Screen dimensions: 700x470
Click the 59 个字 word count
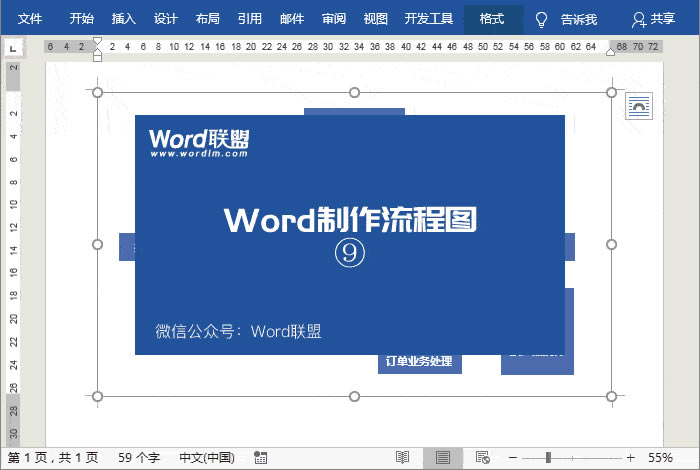[139, 457]
